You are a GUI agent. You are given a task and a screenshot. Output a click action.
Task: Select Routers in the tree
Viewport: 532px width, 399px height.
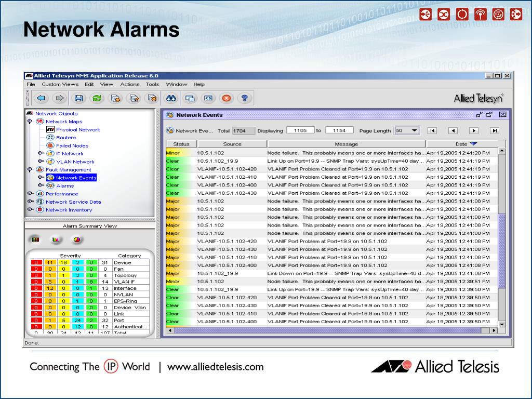pos(66,137)
